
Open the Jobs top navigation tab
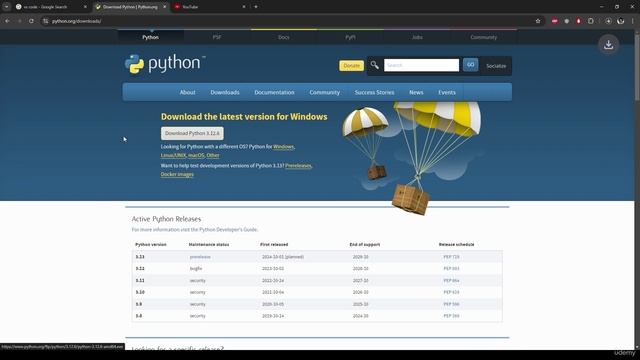pyautogui.click(x=417, y=37)
